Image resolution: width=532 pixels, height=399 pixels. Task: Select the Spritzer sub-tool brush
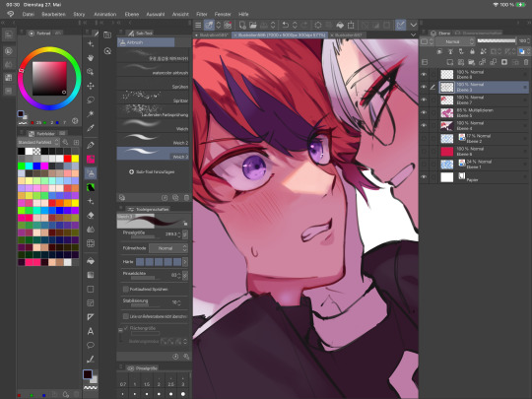coord(153,97)
